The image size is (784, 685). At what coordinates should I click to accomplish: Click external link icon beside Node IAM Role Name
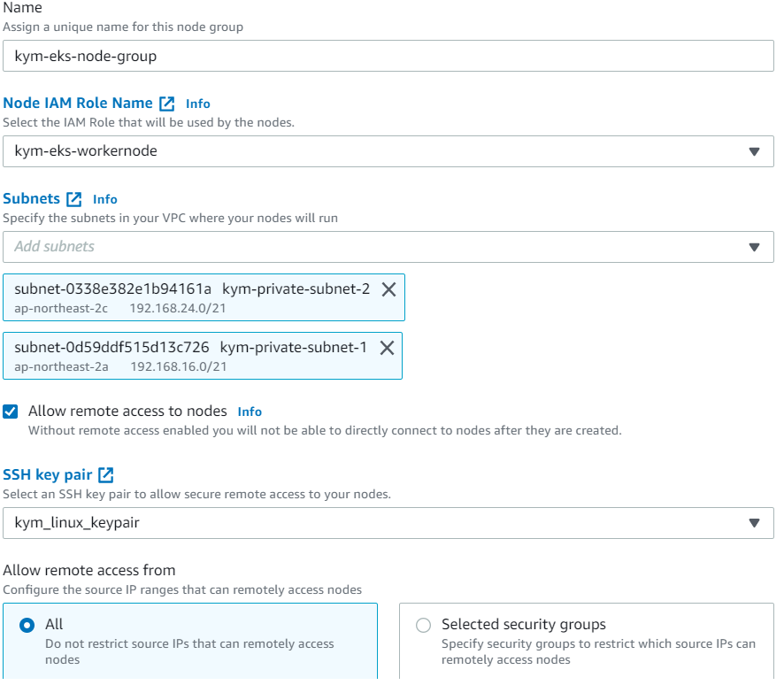pos(167,104)
